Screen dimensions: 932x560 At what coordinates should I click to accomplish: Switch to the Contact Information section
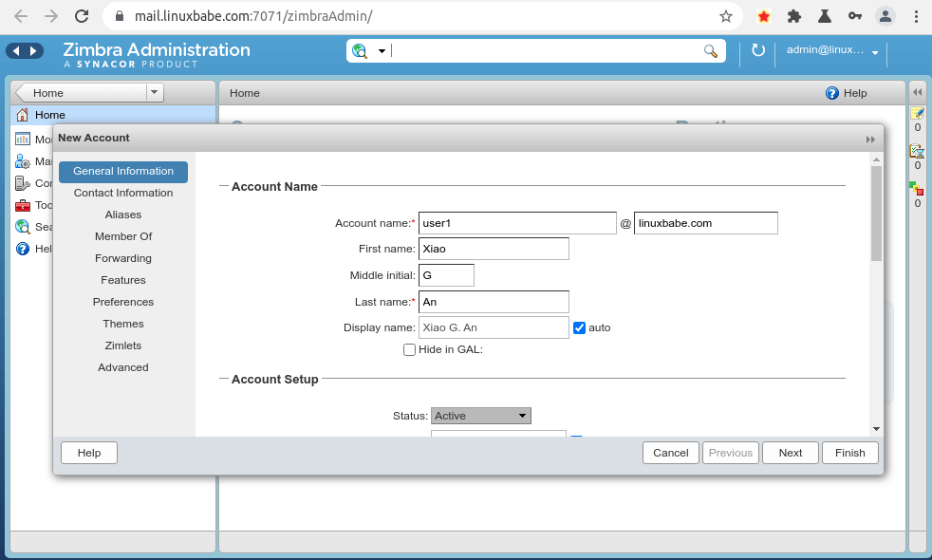123,193
